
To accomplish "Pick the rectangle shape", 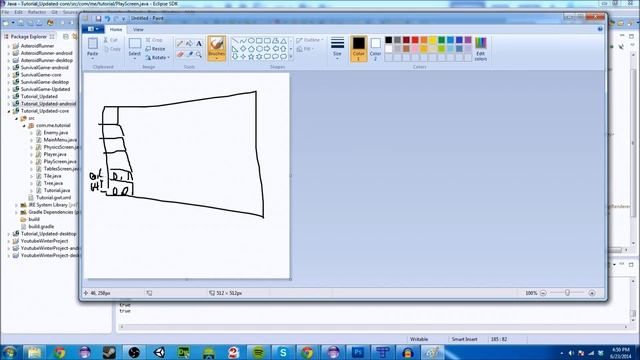I will click(x=259, y=41).
